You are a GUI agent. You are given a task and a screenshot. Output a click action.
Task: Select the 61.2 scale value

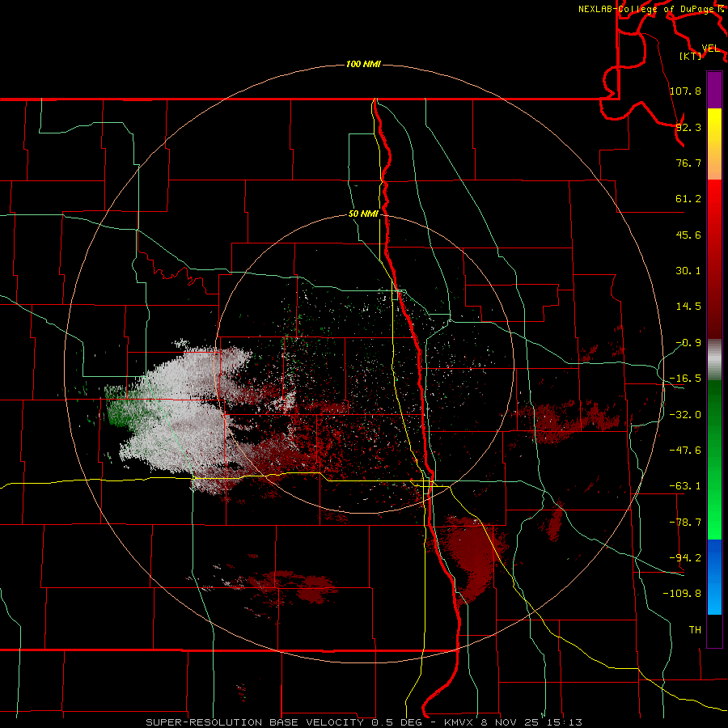pyautogui.click(x=688, y=199)
